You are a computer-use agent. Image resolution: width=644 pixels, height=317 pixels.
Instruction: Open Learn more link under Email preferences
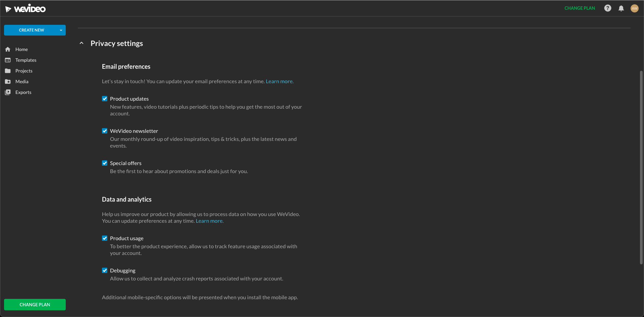point(279,81)
